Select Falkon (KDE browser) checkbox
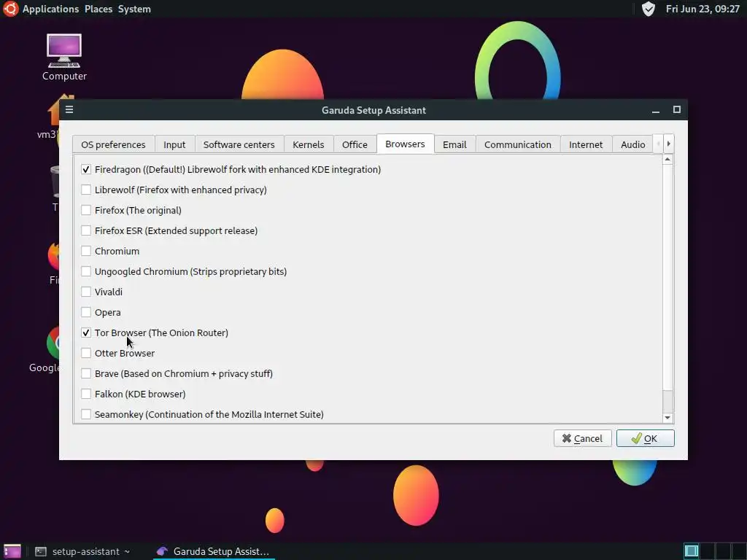This screenshot has width=747, height=560. (x=86, y=394)
